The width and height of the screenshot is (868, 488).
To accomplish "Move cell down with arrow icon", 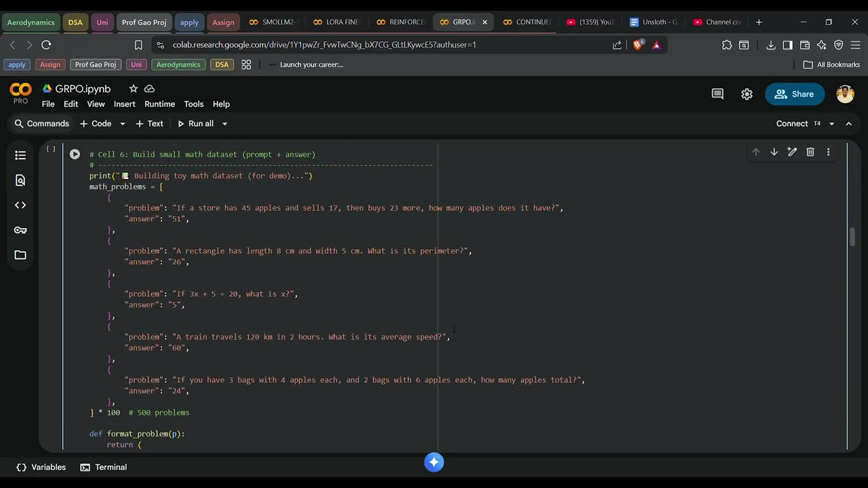I will point(774,152).
